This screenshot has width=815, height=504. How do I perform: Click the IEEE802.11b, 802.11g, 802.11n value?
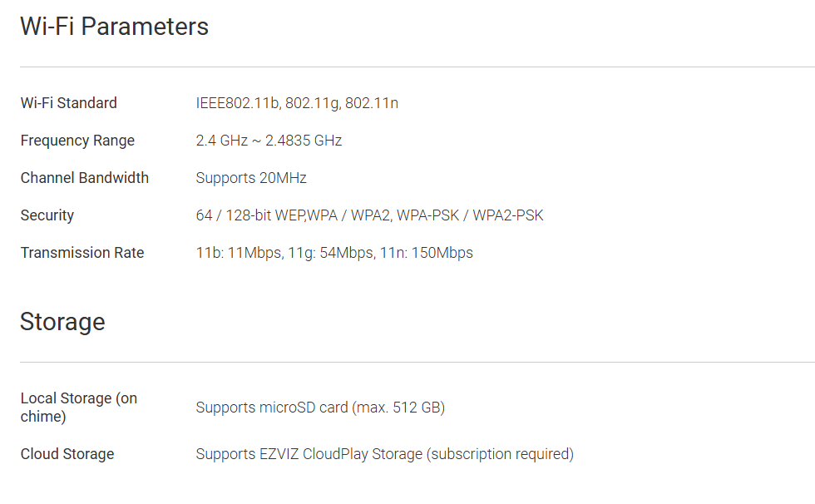(297, 103)
